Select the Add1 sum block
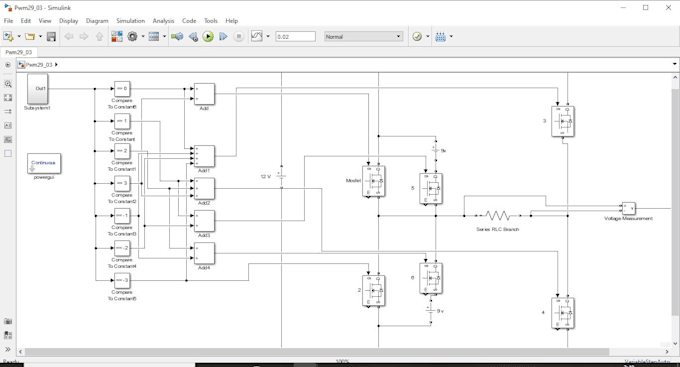This screenshot has width=680, height=367. pos(204,156)
